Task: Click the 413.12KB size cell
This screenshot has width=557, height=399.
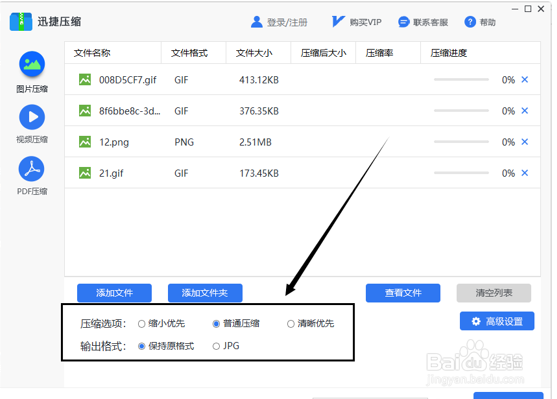Action: point(259,80)
